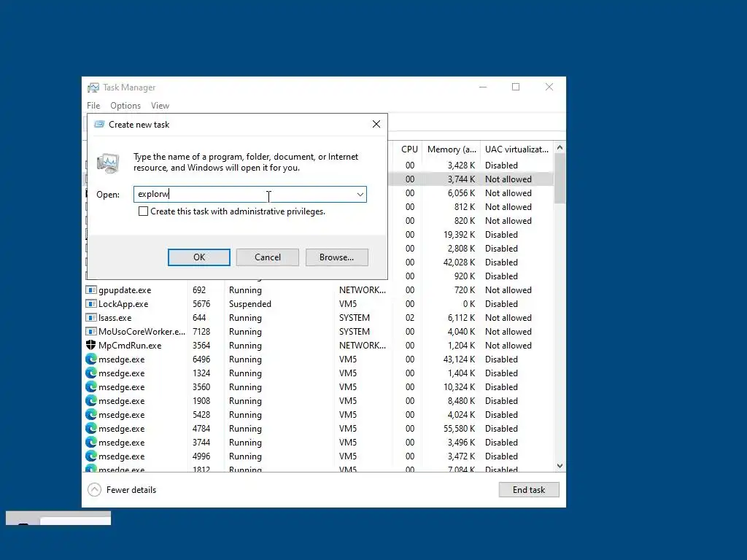Click the Browse... button

pos(337,257)
